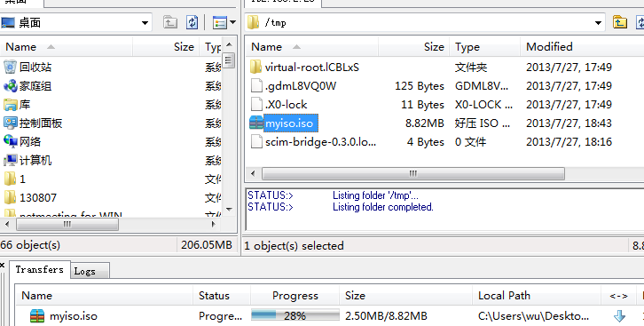The width and height of the screenshot is (644, 326).
Task: Click the myiso.iso archive icon in remote pane
Action: tap(255, 123)
